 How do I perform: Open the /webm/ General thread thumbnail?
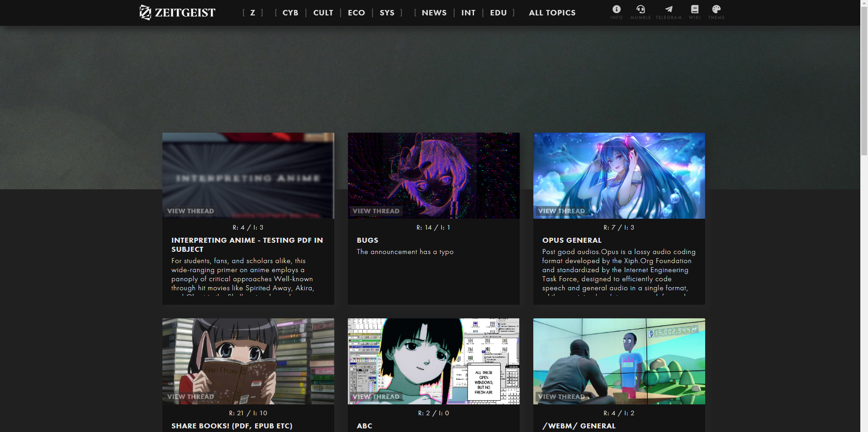click(619, 361)
